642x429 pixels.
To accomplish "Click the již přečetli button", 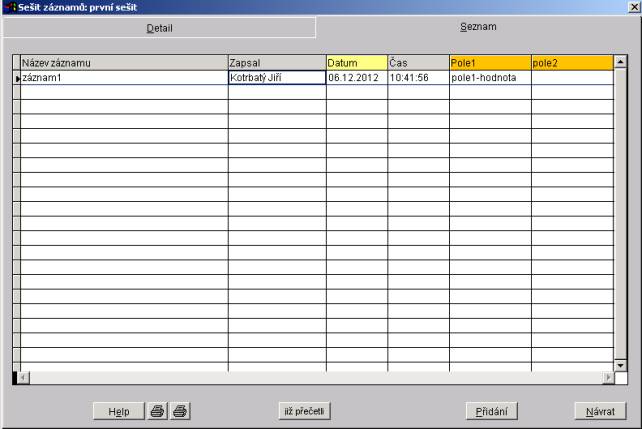I will pyautogui.click(x=304, y=411).
